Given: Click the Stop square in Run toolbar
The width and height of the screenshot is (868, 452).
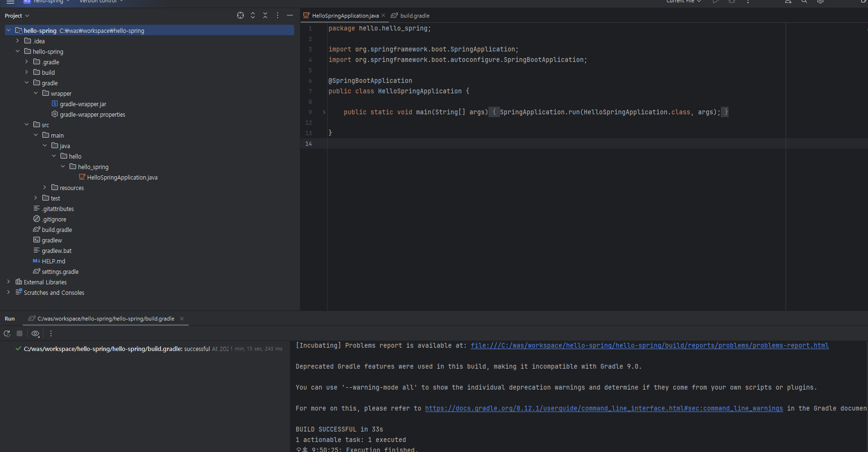Looking at the screenshot, I should (20, 333).
